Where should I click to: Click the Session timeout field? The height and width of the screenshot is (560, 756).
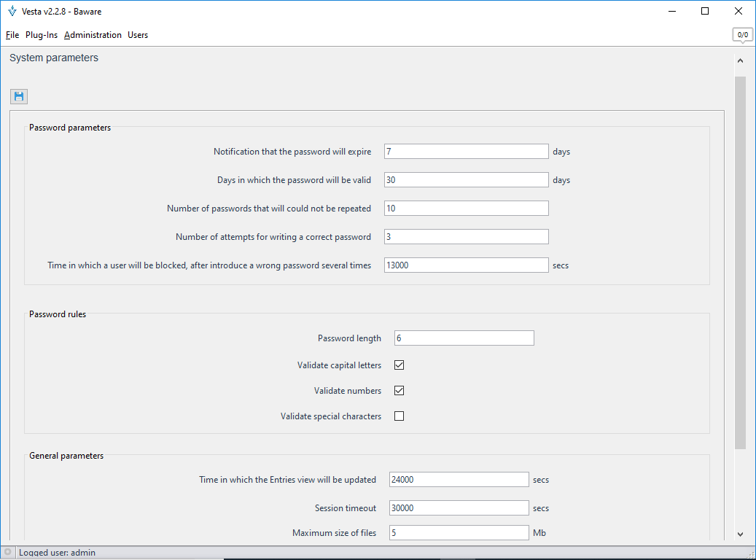tap(459, 508)
